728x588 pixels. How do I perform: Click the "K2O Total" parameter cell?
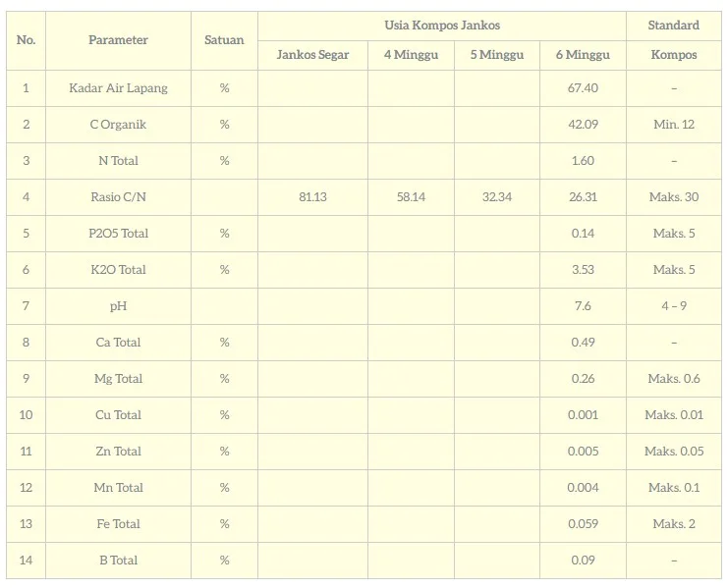coord(118,270)
